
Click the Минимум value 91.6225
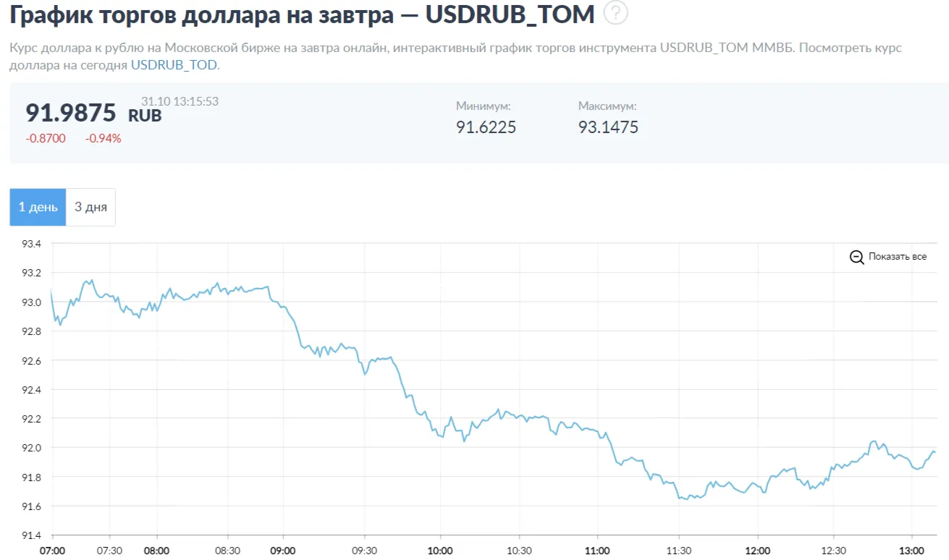[486, 127]
